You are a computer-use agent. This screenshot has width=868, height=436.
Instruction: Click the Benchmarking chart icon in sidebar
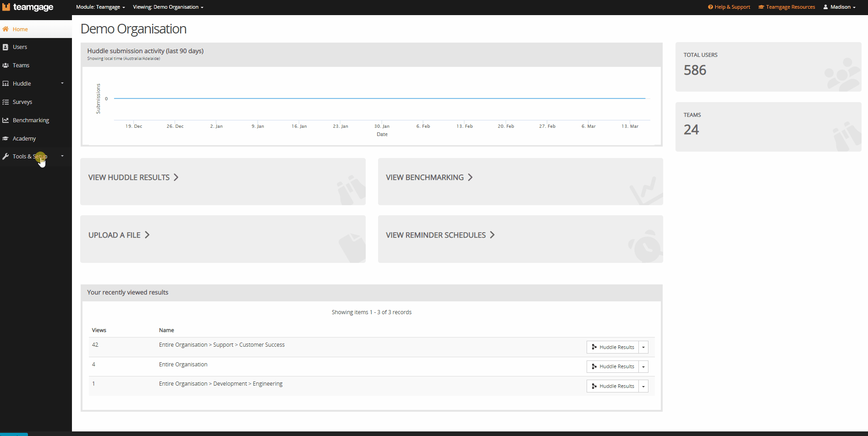(5, 120)
